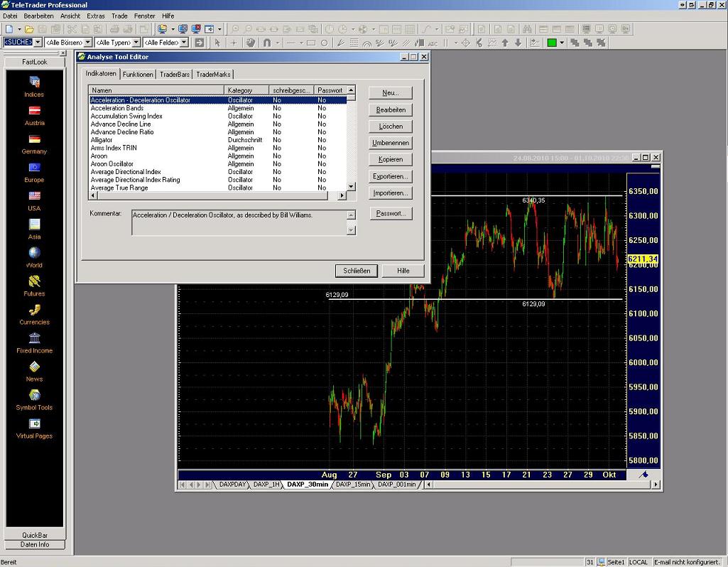Switch to the TraderBars tab
The image size is (728, 567).
coord(175,75)
